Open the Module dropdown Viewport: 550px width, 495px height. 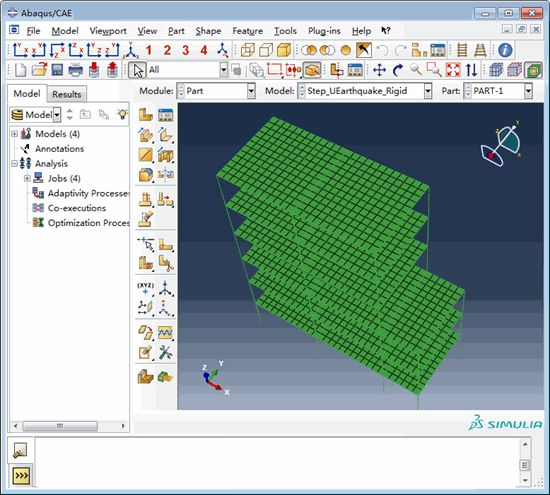251,91
